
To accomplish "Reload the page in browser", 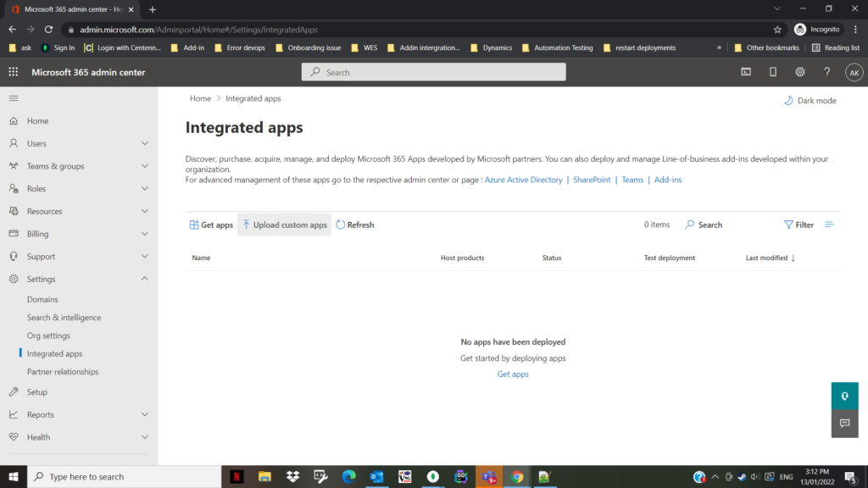I will coord(48,30).
